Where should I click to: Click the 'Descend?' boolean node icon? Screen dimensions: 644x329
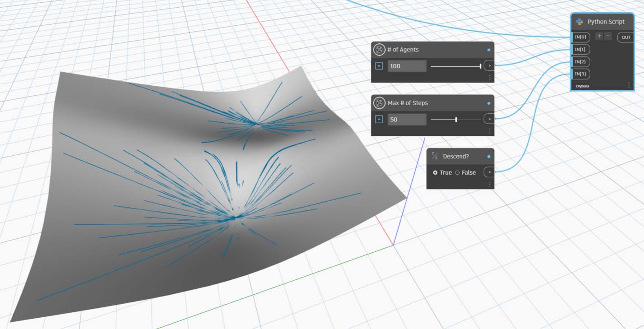coord(435,156)
